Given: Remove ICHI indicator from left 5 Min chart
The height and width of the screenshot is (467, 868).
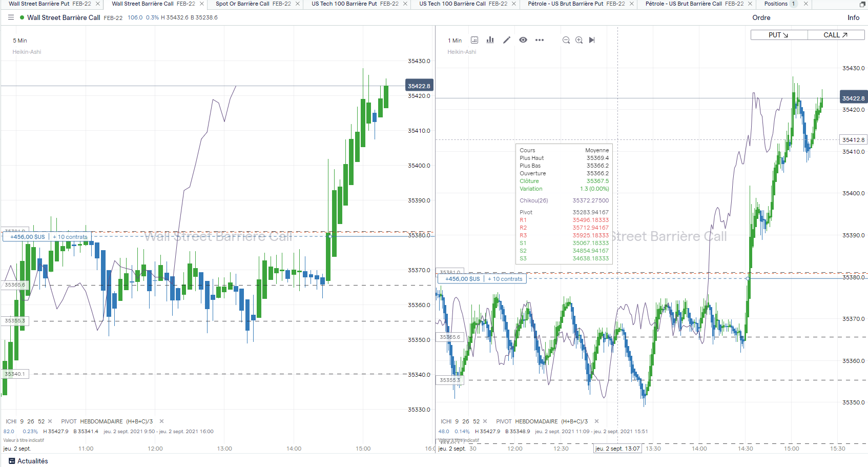Looking at the screenshot, I should point(50,421).
